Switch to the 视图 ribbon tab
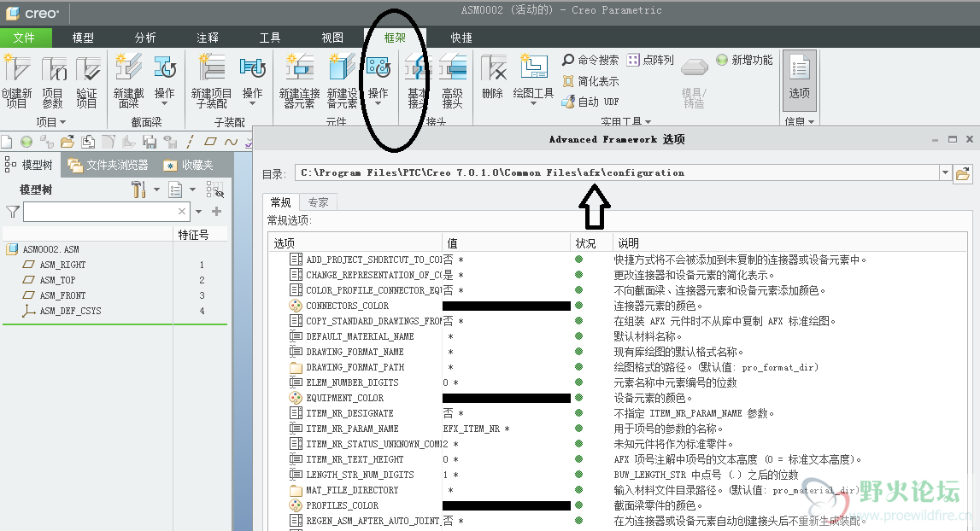Image resolution: width=980 pixels, height=531 pixels. 332,38
